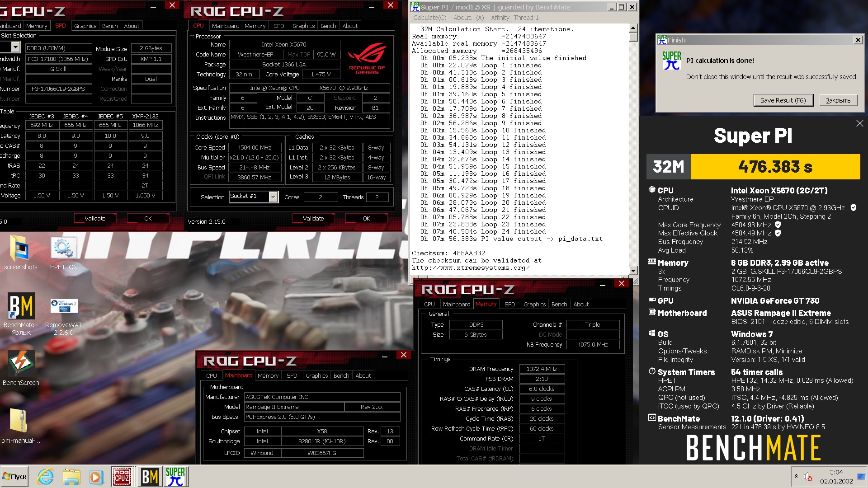Open the Calculate(C) menu in Super PI
Image resolution: width=868 pixels, height=488 pixels.
click(429, 18)
